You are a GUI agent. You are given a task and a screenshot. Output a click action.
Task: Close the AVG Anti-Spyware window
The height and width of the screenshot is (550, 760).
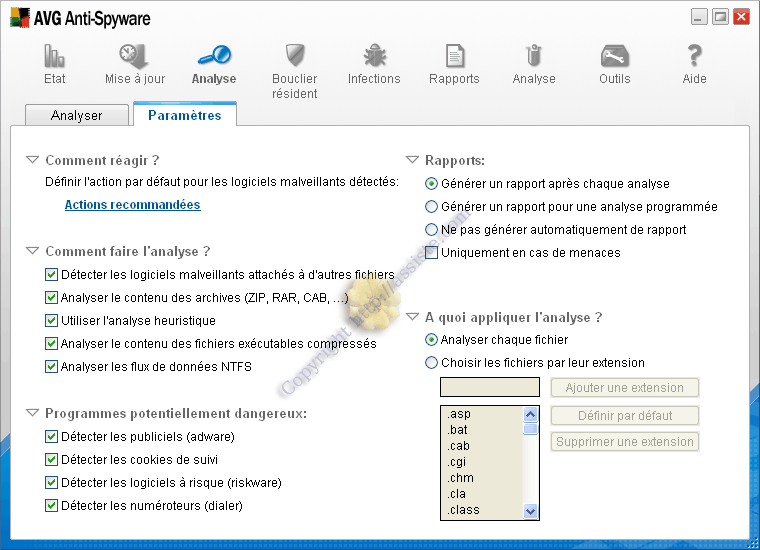click(742, 17)
